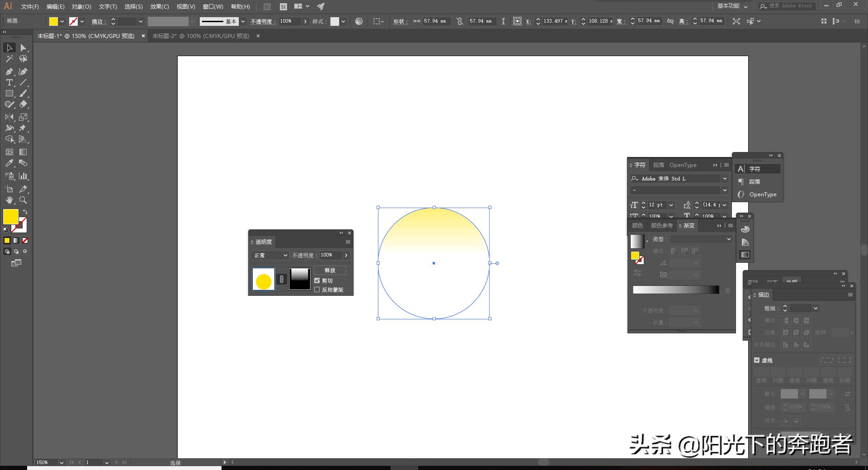Select the Pen tool
868x470 pixels.
9,71
